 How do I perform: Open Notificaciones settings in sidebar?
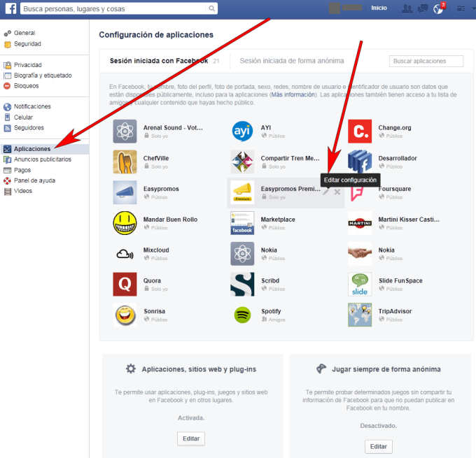pos(32,106)
